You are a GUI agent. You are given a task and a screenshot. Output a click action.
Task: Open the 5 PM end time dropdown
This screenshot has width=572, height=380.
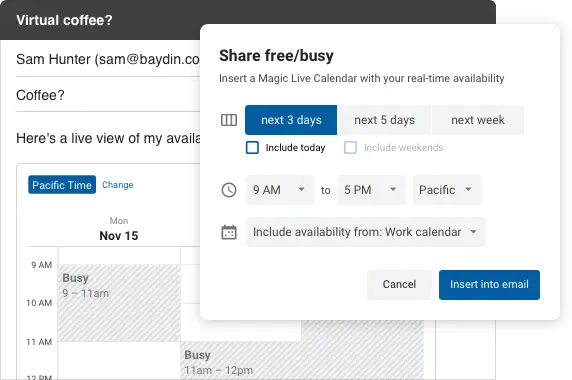pyautogui.click(x=371, y=190)
